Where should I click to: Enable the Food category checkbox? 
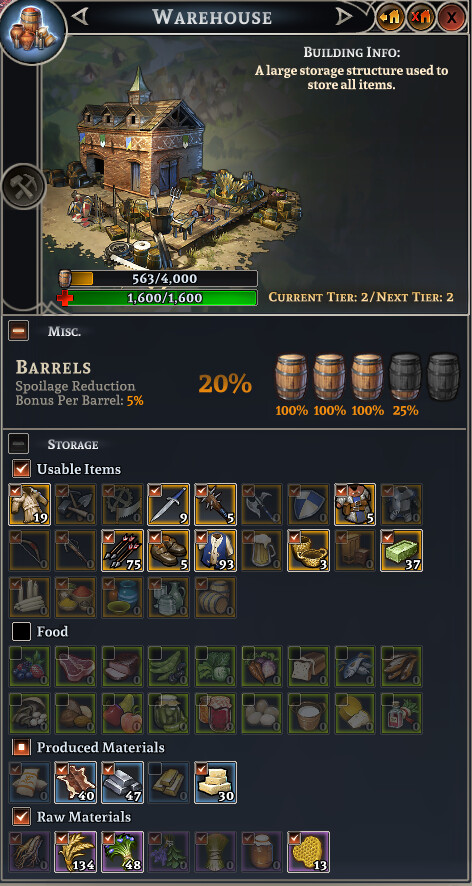click(21, 631)
